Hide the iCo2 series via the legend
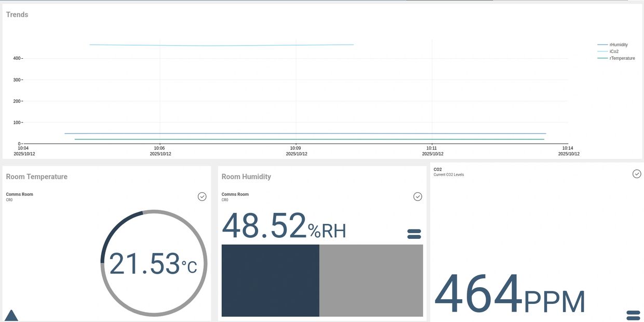Viewport: 644px width, 322px height. coord(613,51)
